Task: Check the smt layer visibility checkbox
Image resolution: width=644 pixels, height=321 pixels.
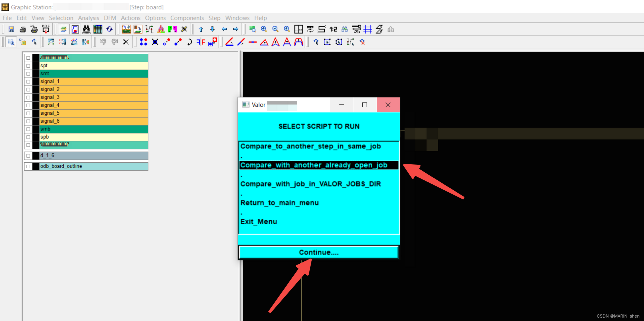Action: coord(28,73)
